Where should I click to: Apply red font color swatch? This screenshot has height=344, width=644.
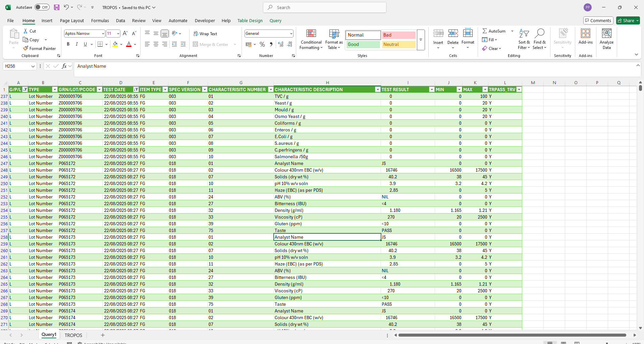point(129,44)
